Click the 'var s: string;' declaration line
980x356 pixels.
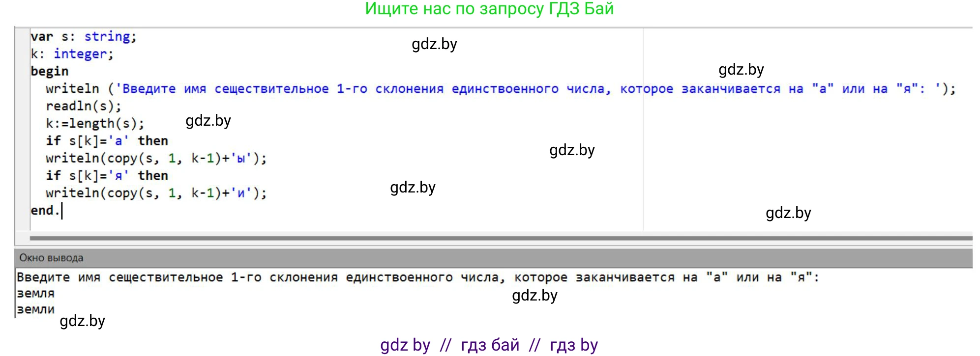(x=83, y=37)
